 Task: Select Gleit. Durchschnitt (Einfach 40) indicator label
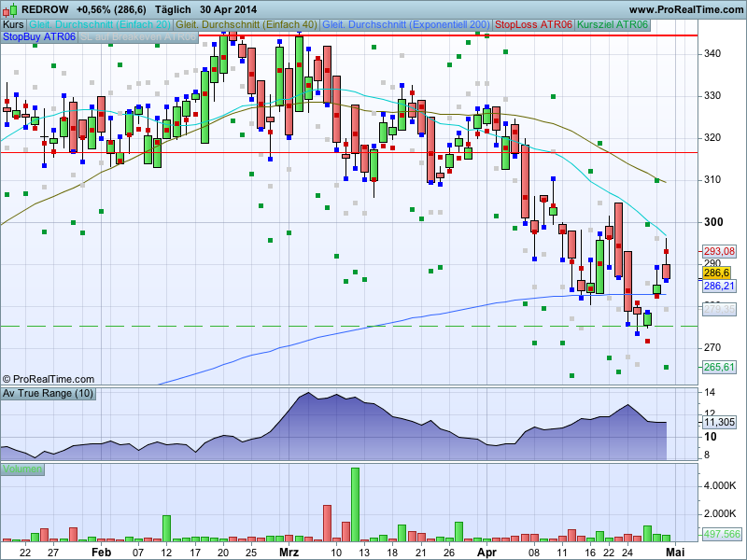point(247,24)
